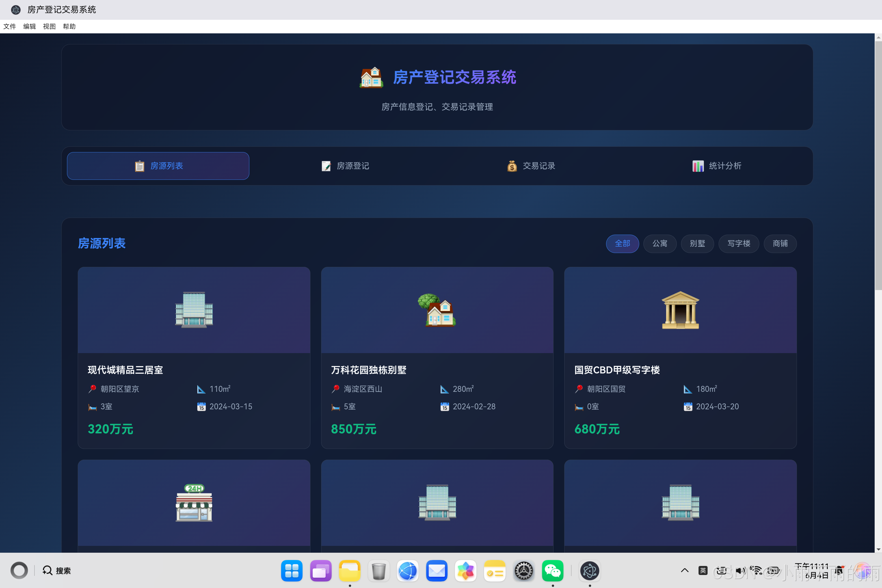The height and width of the screenshot is (588, 882).
Task: Open the 编辑 menu
Action: click(x=30, y=27)
